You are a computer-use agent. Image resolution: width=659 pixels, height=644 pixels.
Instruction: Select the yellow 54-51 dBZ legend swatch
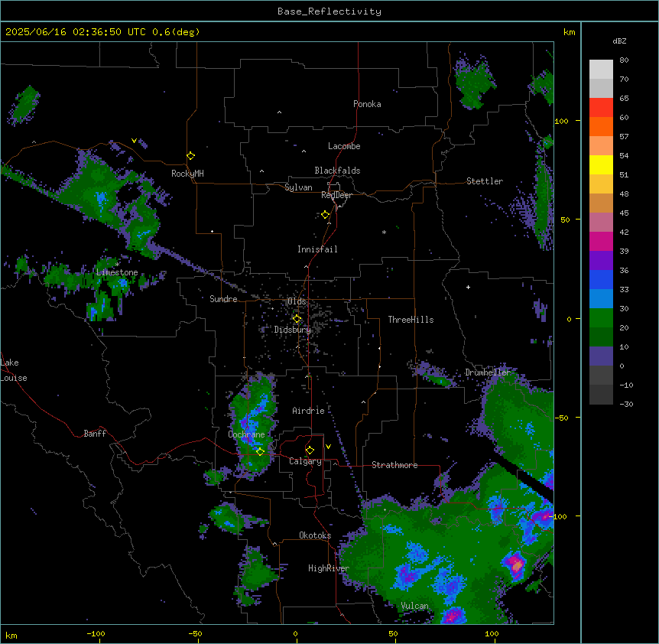coord(601,164)
